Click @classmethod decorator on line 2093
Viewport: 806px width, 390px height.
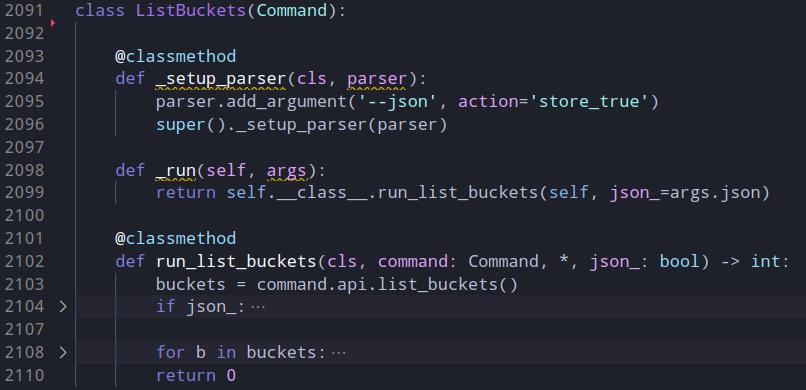click(x=175, y=56)
